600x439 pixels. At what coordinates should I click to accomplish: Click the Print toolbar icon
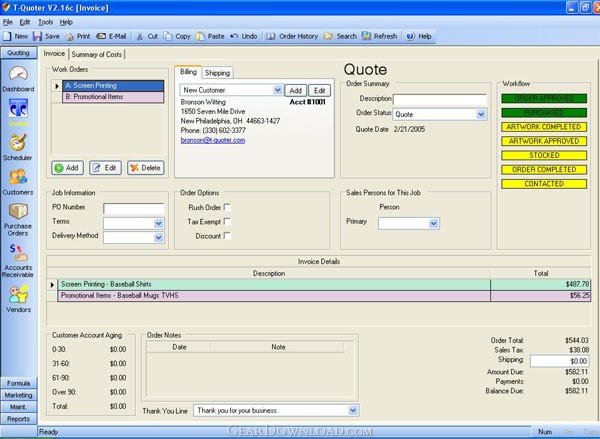[x=69, y=36]
